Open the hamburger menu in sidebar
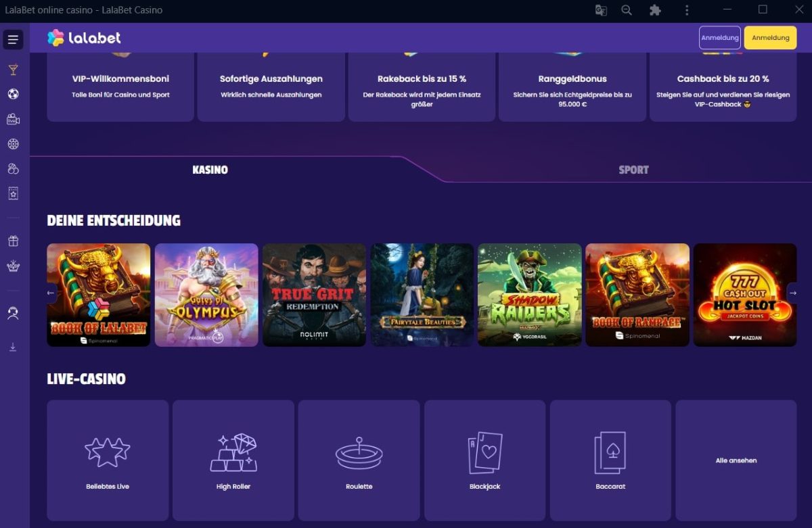 (13, 40)
